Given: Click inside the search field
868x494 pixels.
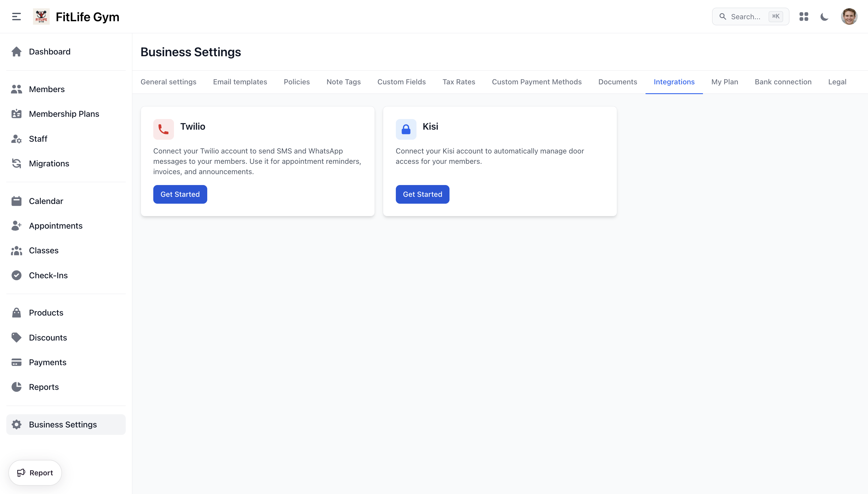Looking at the screenshot, I should [x=747, y=16].
